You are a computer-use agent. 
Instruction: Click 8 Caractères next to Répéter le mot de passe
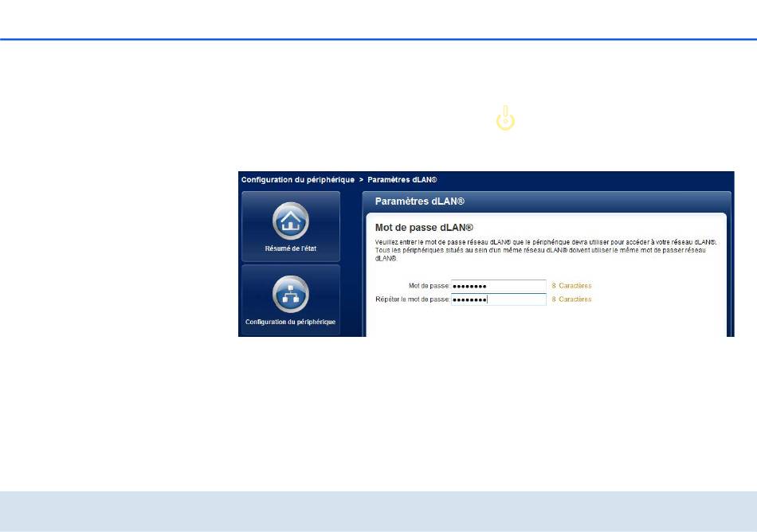pyautogui.click(x=571, y=299)
